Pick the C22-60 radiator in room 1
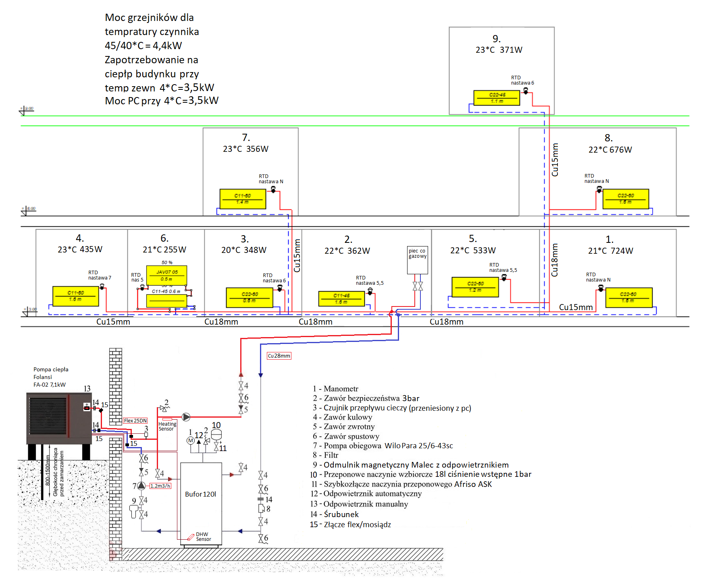Image resolution: width=707 pixels, height=588 pixels. tap(629, 298)
